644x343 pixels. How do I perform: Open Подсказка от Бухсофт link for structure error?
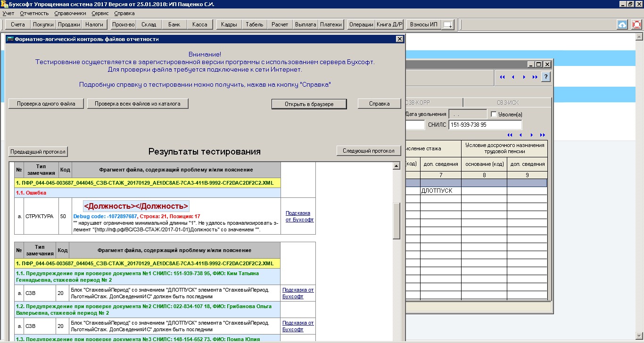point(299,216)
